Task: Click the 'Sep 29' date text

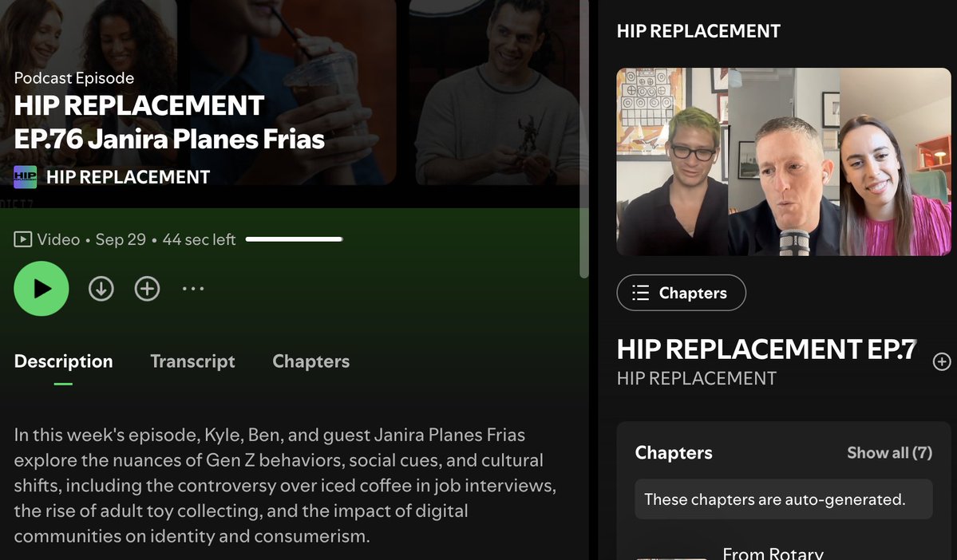Action: tap(121, 239)
